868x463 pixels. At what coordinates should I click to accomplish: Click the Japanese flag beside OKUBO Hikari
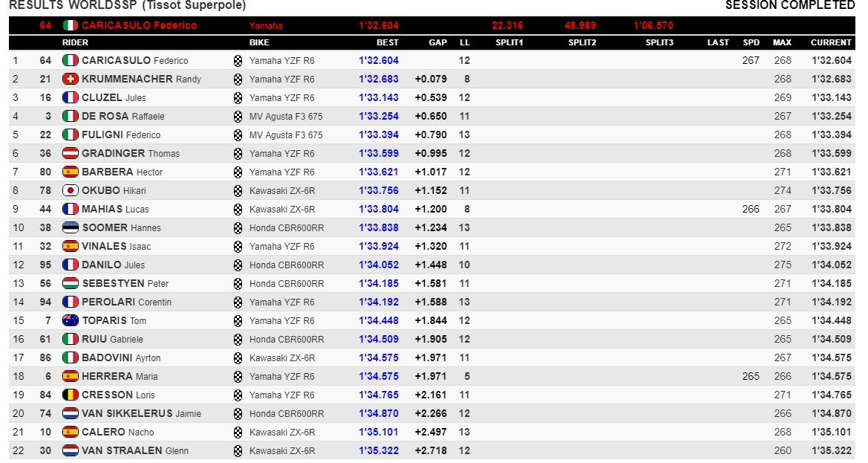pos(71,190)
